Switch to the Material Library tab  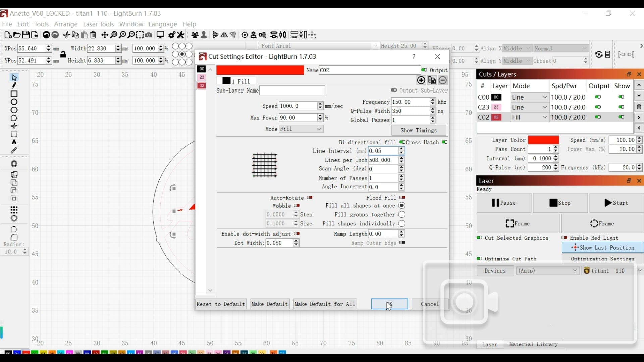[x=533, y=344]
